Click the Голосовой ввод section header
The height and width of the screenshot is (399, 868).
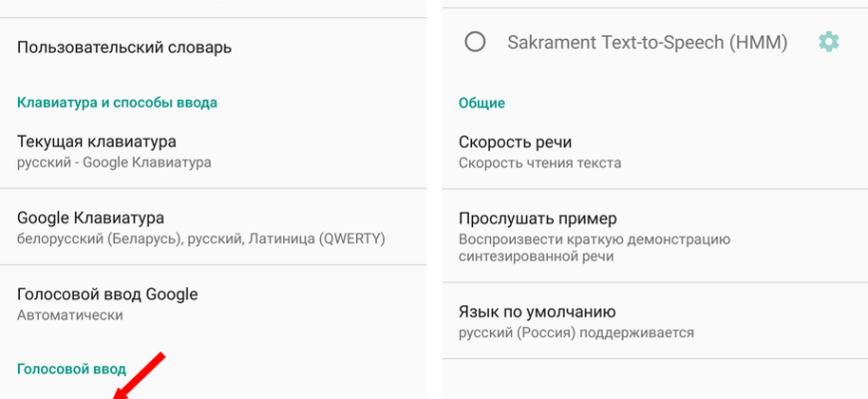71,368
